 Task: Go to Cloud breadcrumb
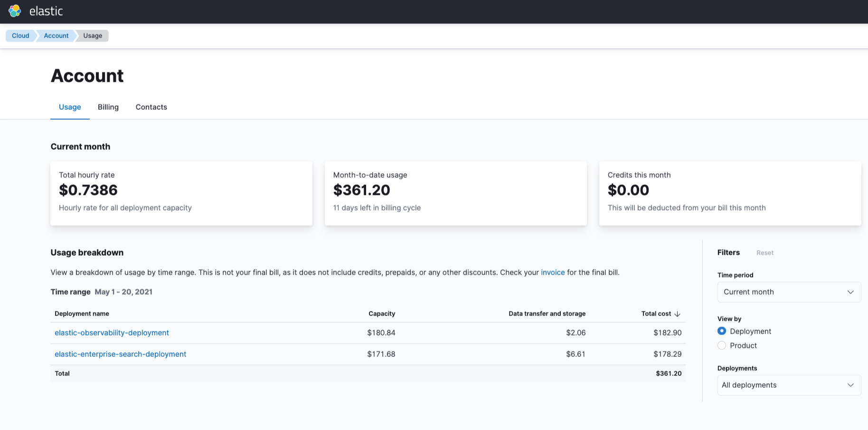coord(20,36)
